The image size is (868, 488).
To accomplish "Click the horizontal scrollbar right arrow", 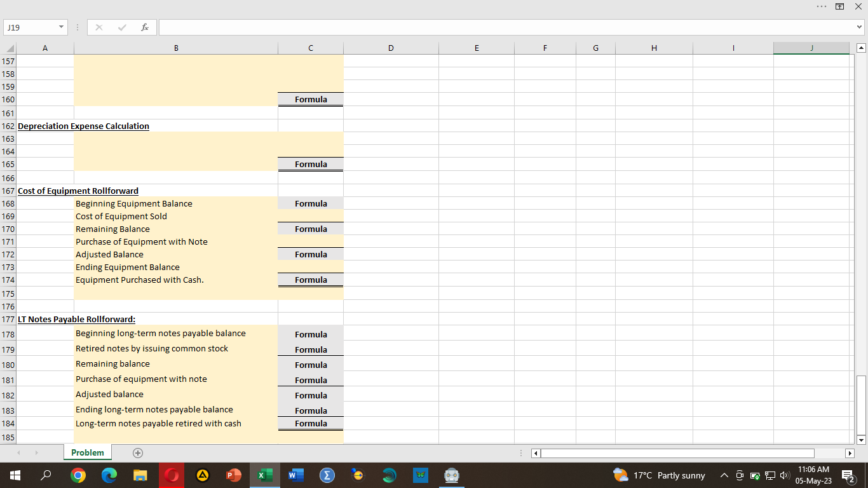I will tap(850, 453).
